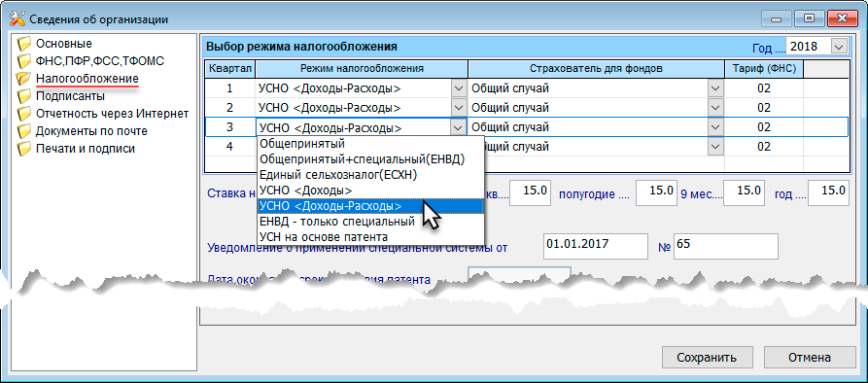The height and width of the screenshot is (383, 868).
Task: Minimize the Сведения об организации window
Action: coord(778,18)
